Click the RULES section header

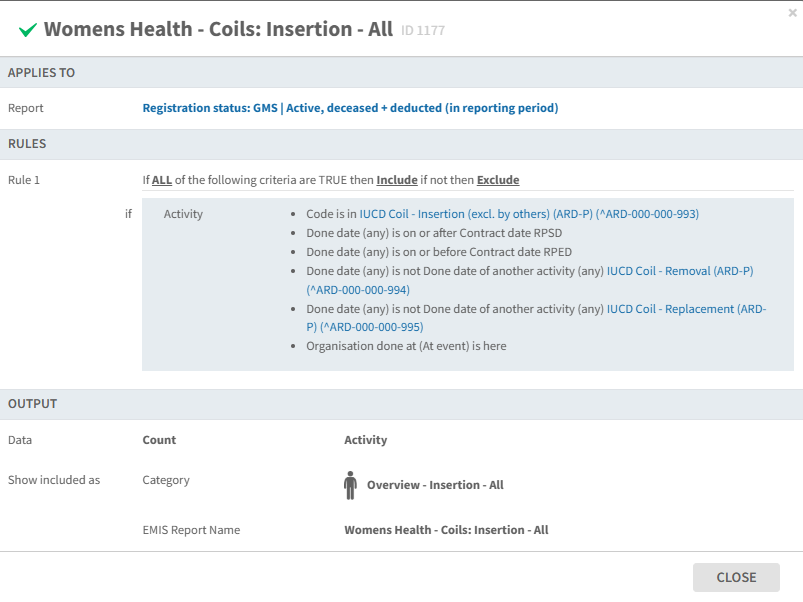click(27, 144)
